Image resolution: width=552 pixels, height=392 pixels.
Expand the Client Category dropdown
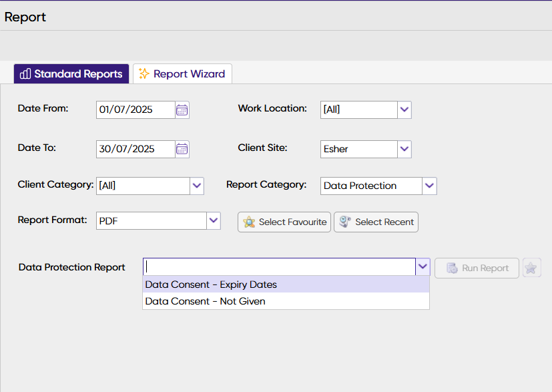pos(196,186)
